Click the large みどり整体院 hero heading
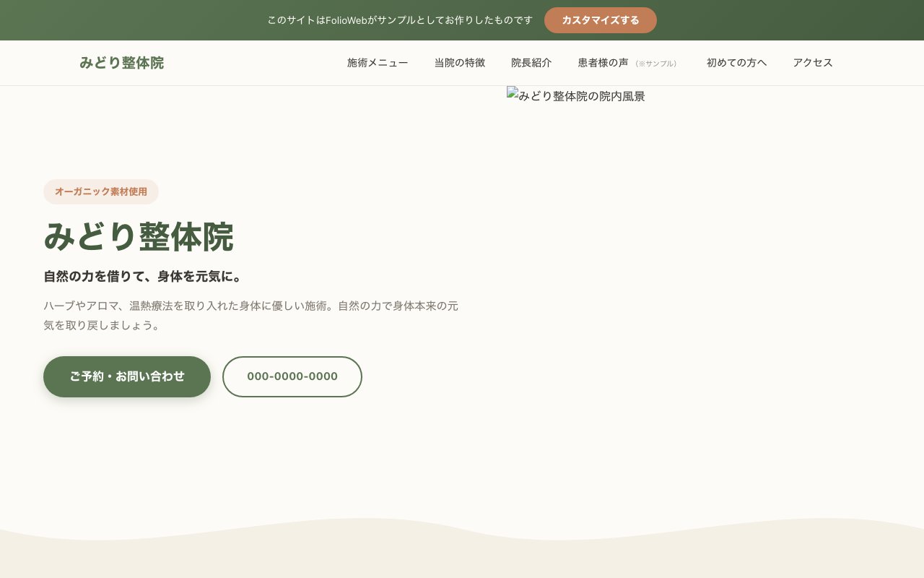Screen dimensions: 924x578 click(139, 237)
